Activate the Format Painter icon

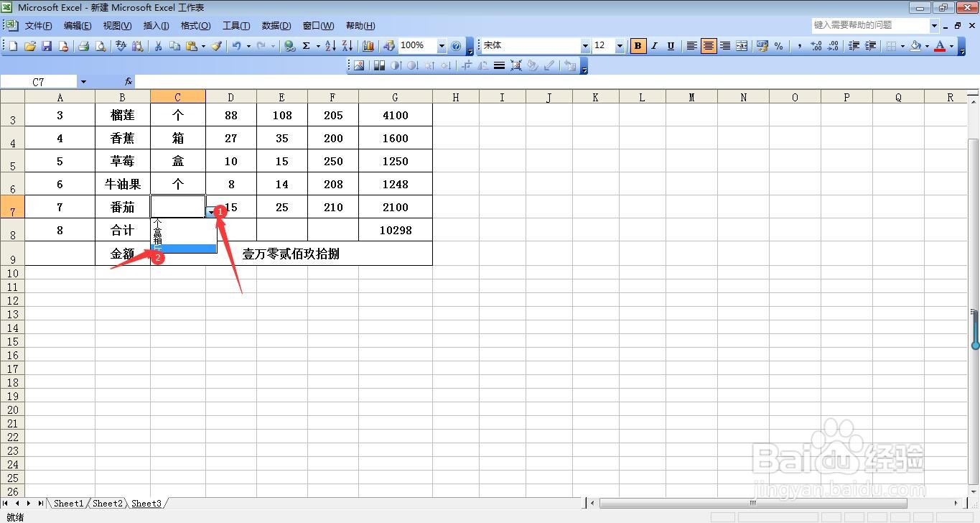[215, 45]
